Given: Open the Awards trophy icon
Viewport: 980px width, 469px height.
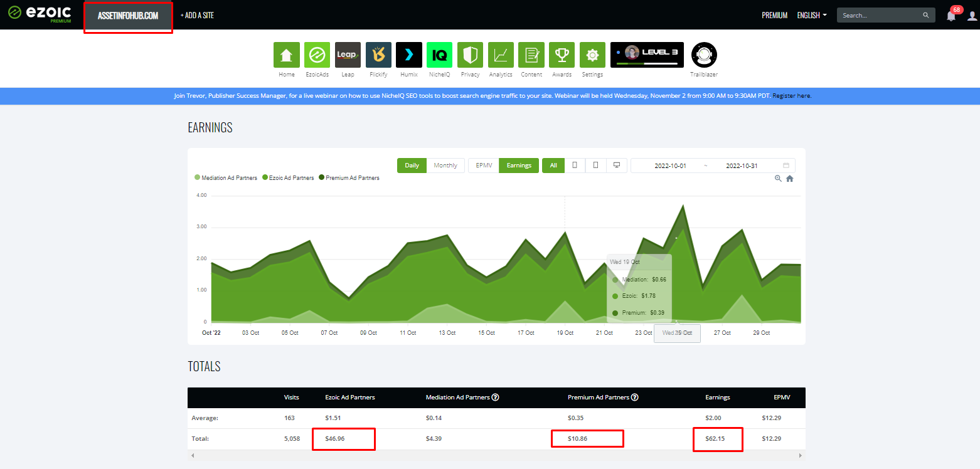Looking at the screenshot, I should point(562,55).
